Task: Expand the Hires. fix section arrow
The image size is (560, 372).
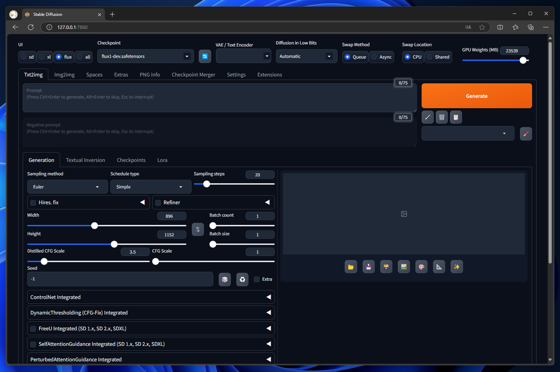Action: pos(142,202)
